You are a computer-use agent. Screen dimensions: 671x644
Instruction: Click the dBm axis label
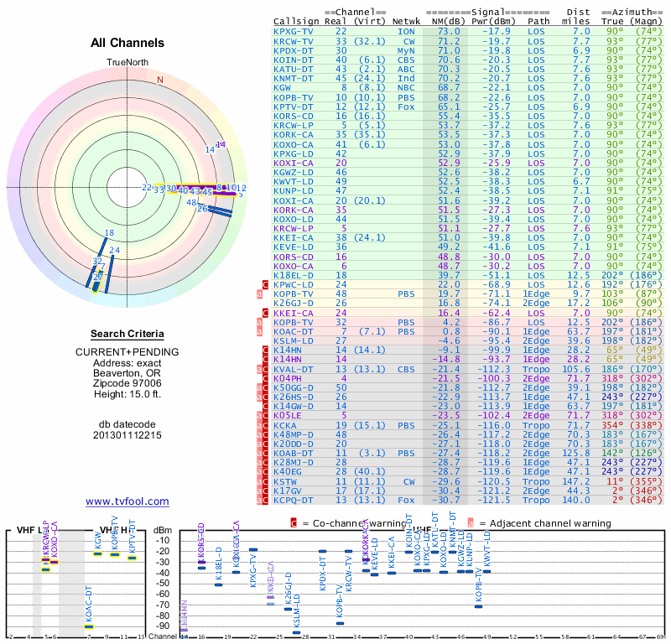163,531
